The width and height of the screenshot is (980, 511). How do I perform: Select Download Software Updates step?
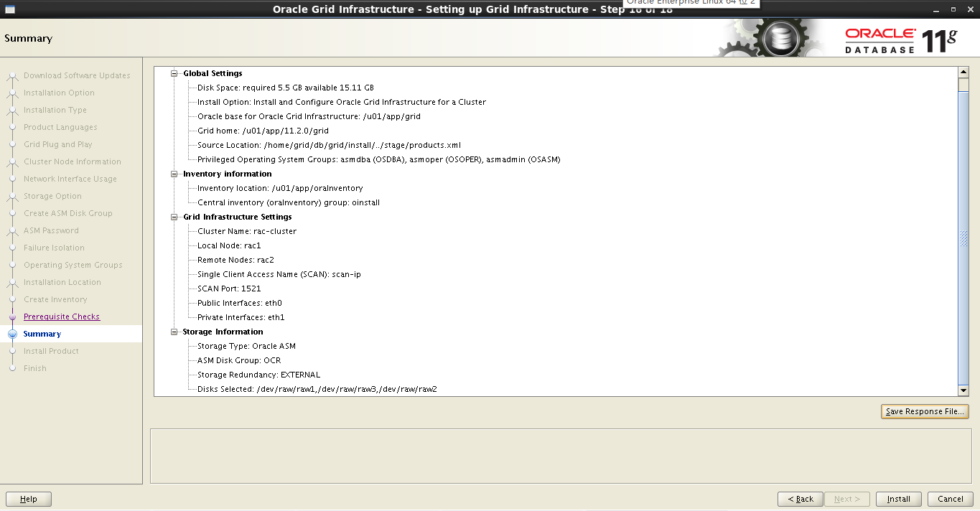pyautogui.click(x=77, y=75)
